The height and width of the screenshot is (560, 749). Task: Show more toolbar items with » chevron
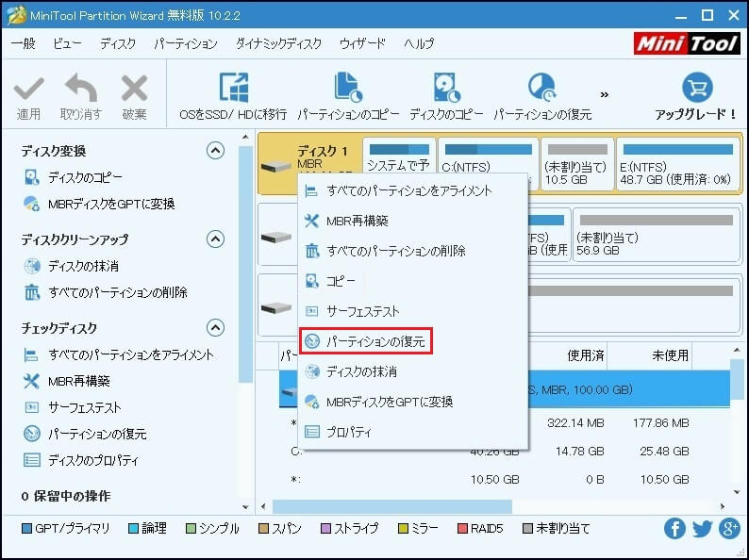605,94
